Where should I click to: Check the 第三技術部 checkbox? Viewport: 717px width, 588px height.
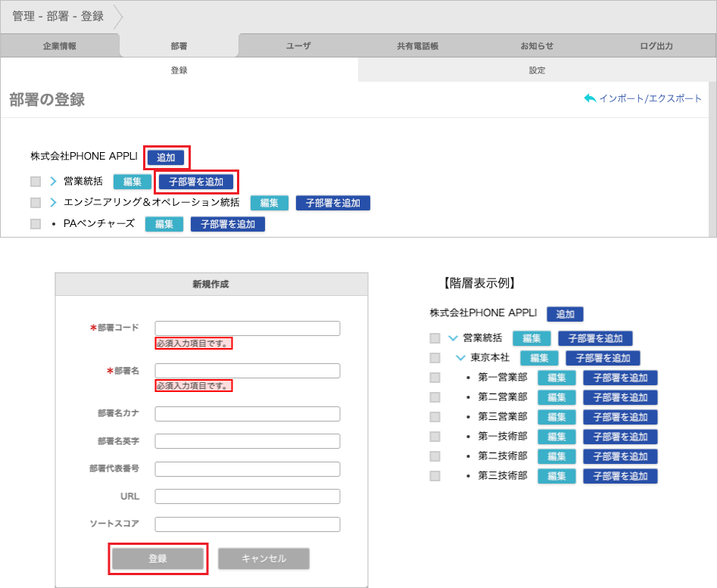tap(435, 475)
